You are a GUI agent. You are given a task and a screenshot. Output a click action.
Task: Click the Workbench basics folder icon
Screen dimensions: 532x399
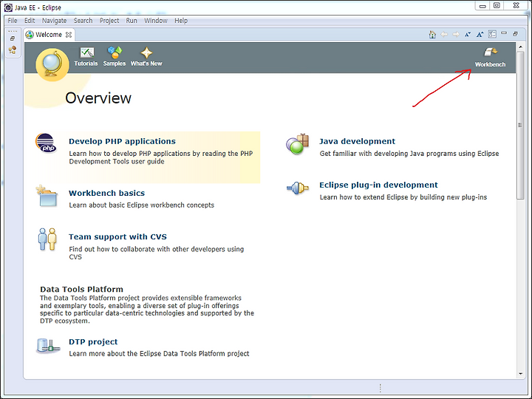pyautogui.click(x=47, y=196)
